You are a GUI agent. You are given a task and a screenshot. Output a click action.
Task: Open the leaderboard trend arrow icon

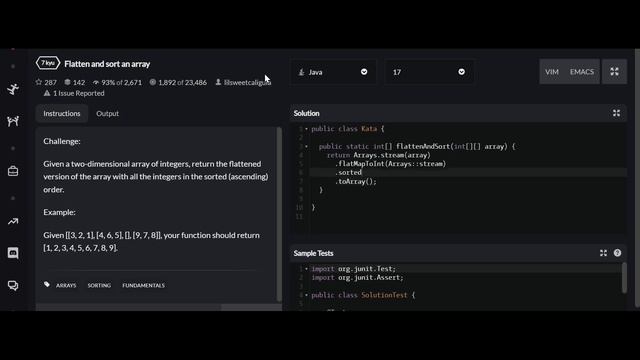tap(13, 222)
